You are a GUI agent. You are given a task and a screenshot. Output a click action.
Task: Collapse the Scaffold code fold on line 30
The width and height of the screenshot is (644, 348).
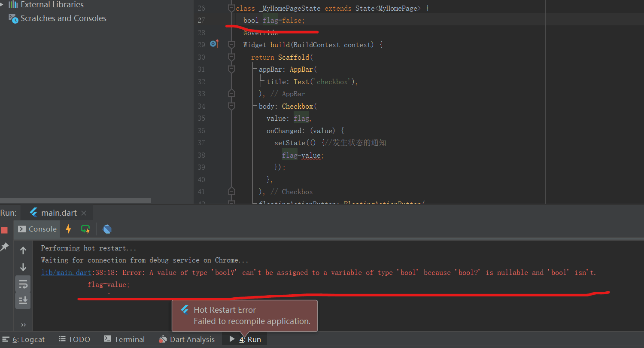coord(231,57)
